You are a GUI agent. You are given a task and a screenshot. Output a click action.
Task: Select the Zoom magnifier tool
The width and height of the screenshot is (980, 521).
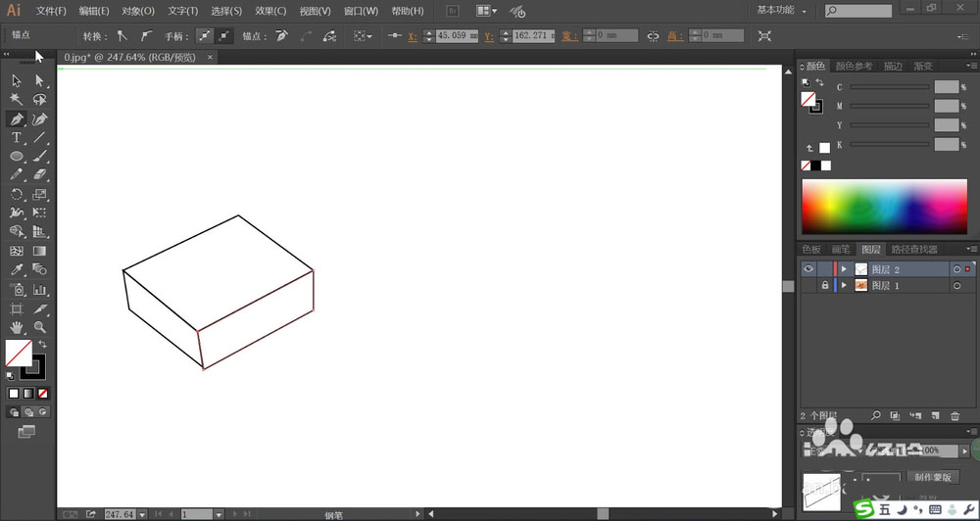point(39,327)
